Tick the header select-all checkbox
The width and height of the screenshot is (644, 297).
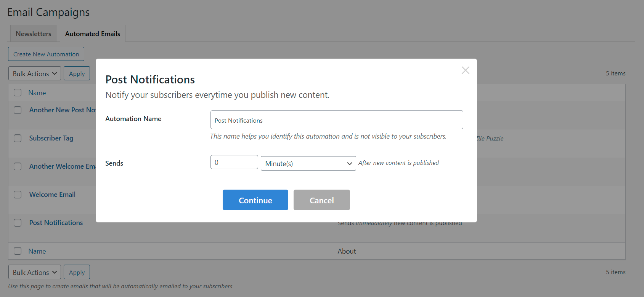tap(18, 93)
